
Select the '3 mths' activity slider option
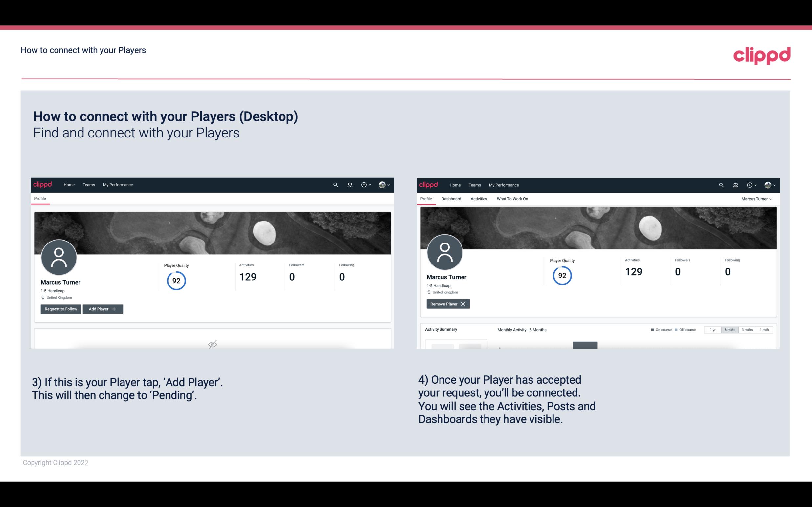coord(747,329)
